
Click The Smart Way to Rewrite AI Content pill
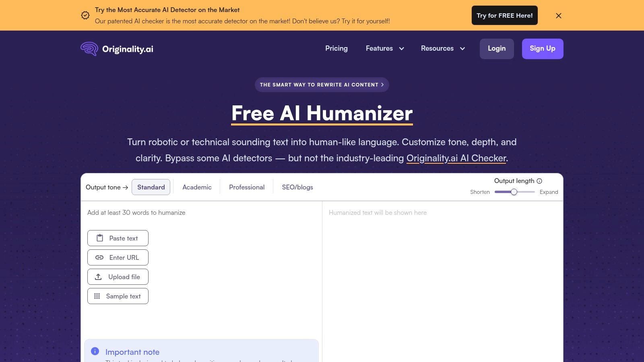tap(322, 85)
